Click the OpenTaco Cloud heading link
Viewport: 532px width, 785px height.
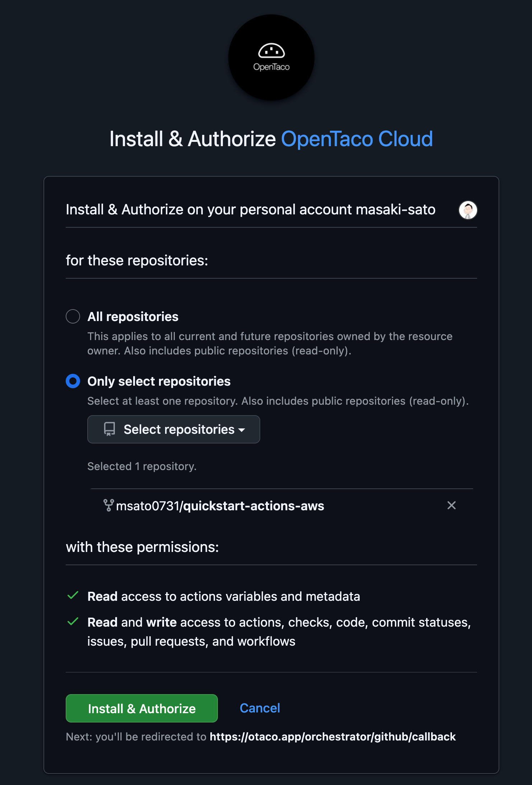point(357,139)
